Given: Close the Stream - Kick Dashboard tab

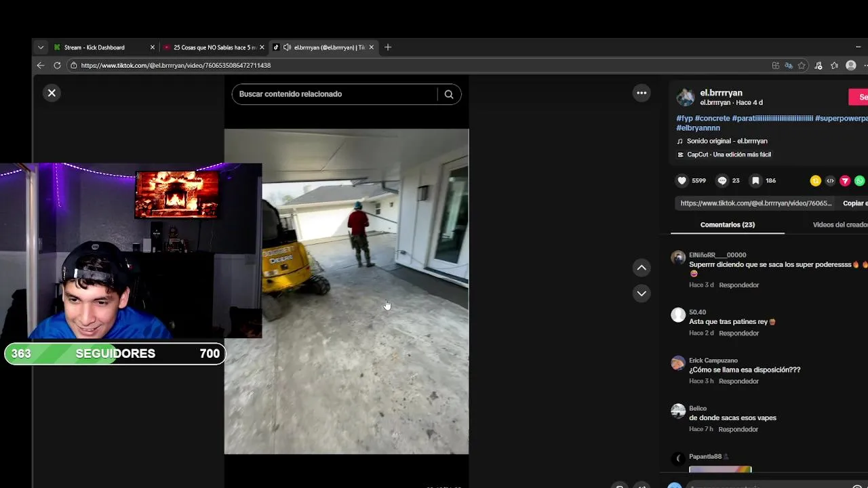Looking at the screenshot, I should coord(153,47).
